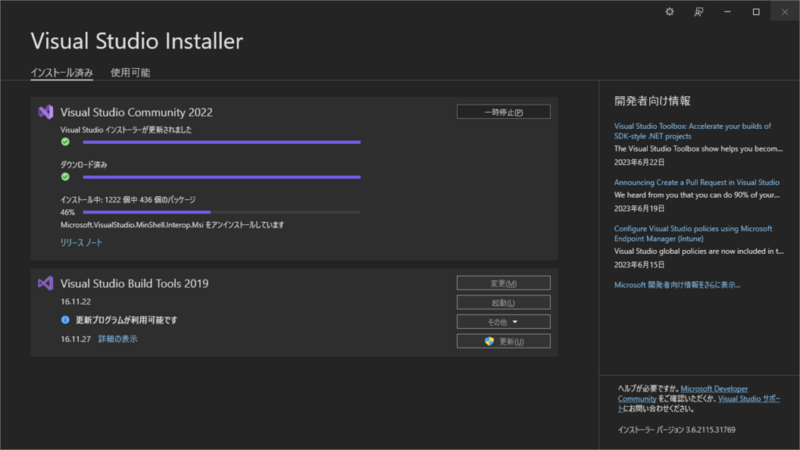Click ダウンロード済み label

tap(84, 165)
